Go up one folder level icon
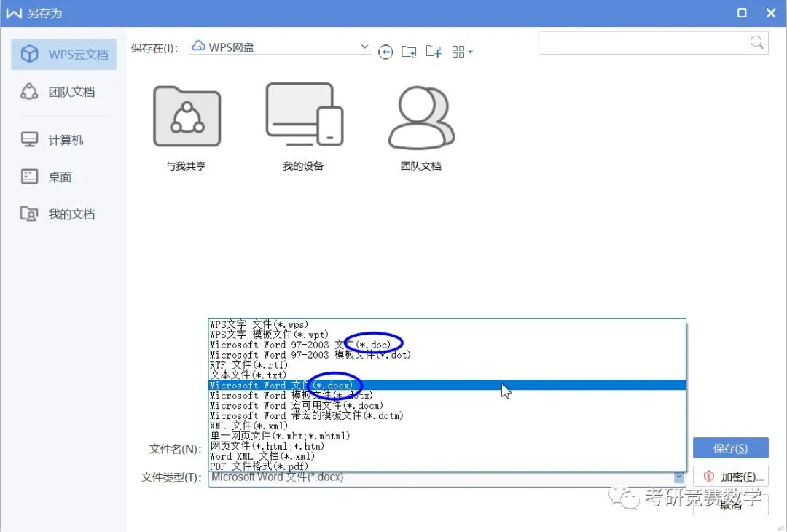 coord(409,52)
